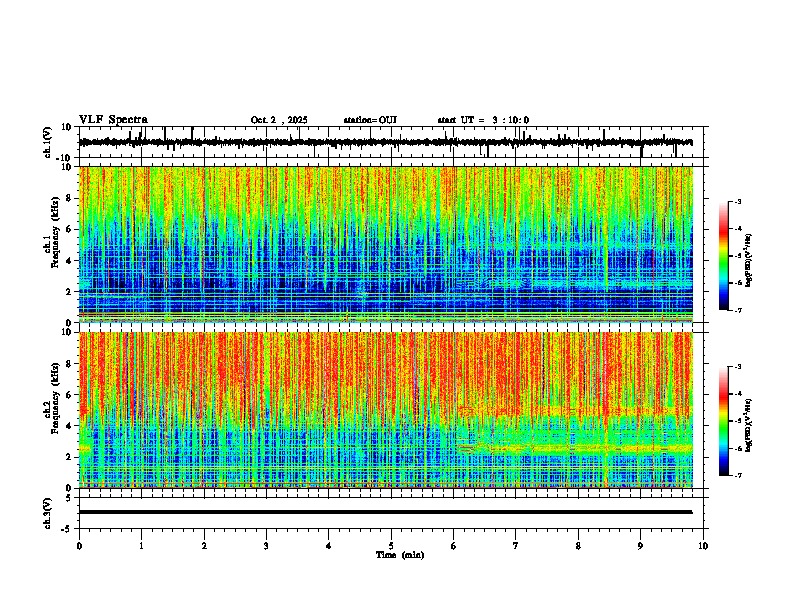
Task: Click time axis tick label '7'
Action: click(516, 546)
